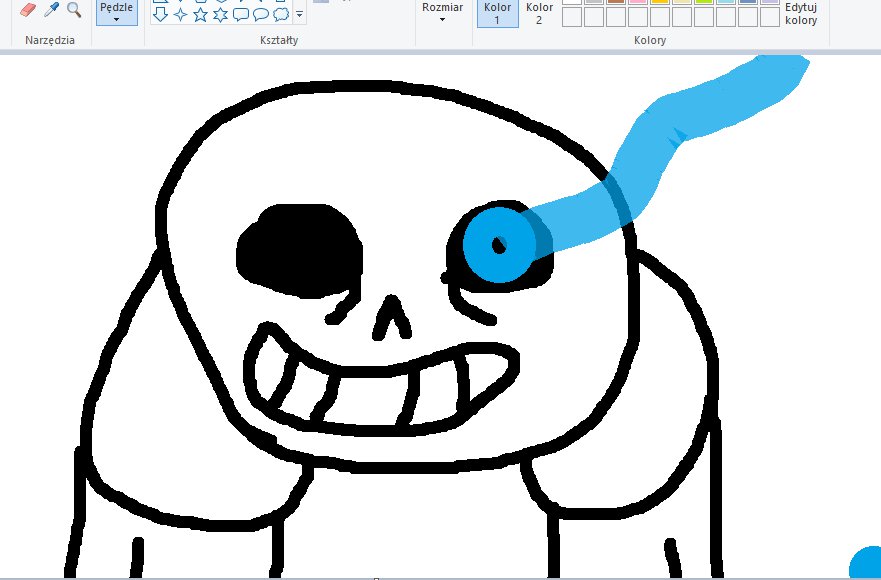Choose the four-point star shape
The image size is (881, 580).
(180, 15)
